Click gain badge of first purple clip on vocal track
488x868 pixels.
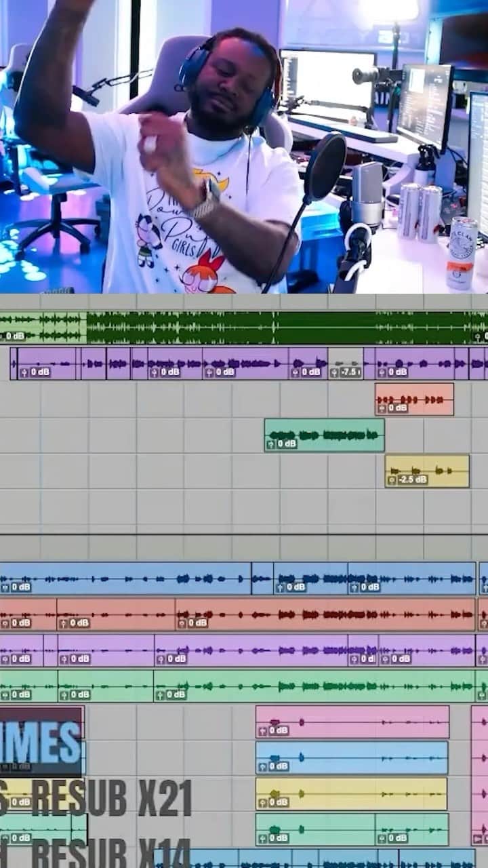35,372
